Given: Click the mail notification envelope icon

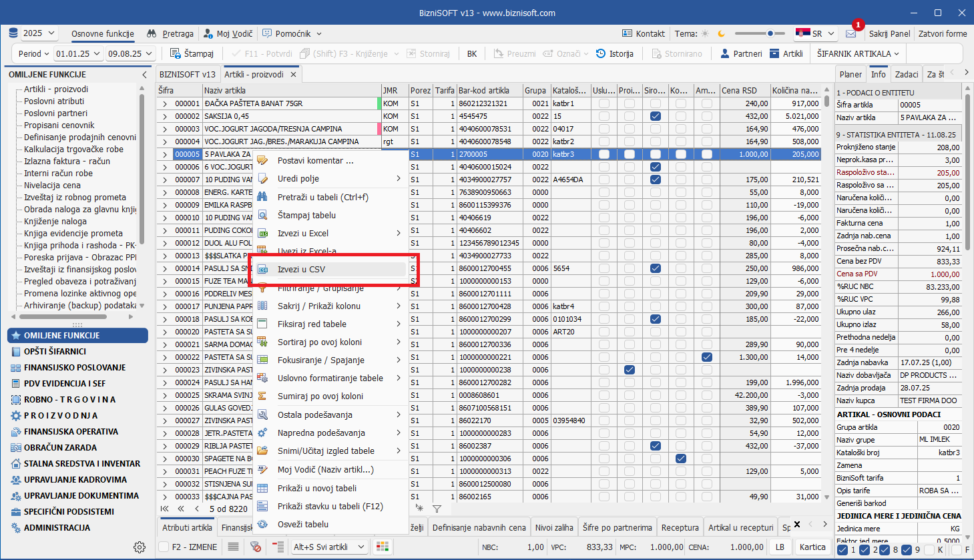Looking at the screenshot, I should click(850, 33).
